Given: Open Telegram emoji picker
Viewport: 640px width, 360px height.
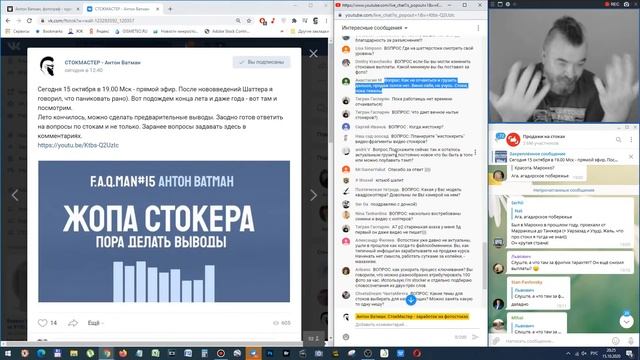Looking at the screenshot, I should (x=616, y=341).
